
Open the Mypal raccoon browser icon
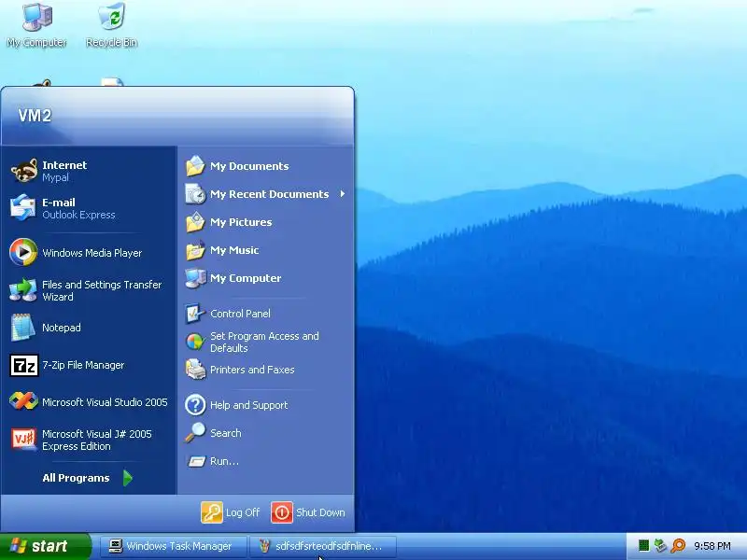(23, 171)
